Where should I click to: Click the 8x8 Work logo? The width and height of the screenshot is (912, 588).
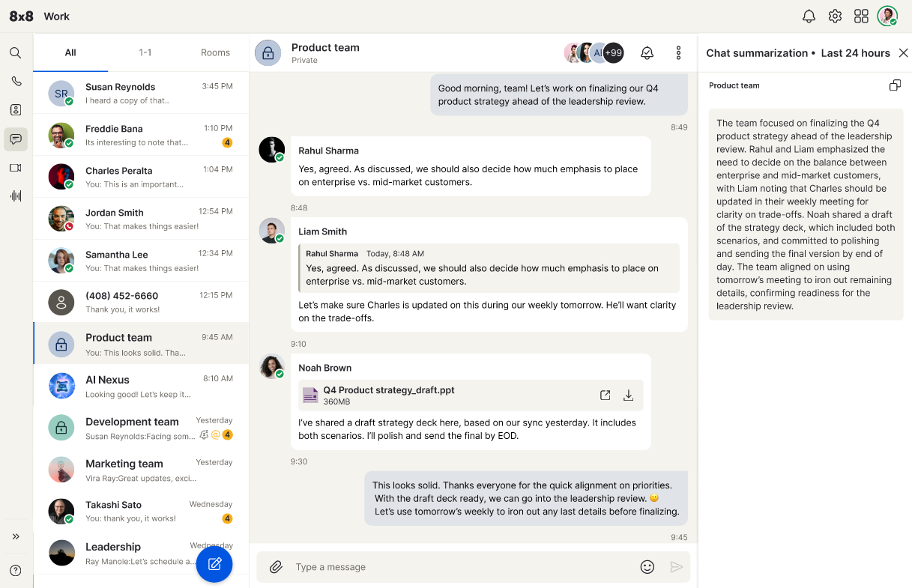click(x=39, y=16)
